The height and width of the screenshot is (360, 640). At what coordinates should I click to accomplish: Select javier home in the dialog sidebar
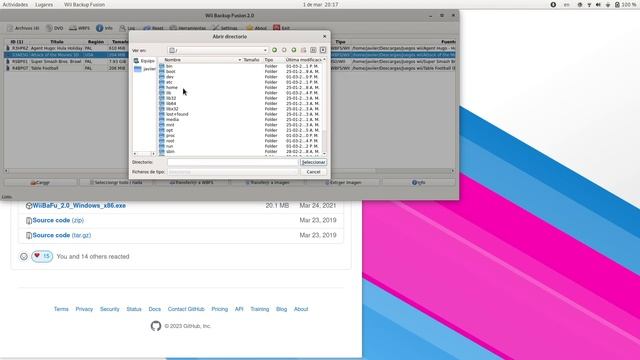[x=144, y=69]
